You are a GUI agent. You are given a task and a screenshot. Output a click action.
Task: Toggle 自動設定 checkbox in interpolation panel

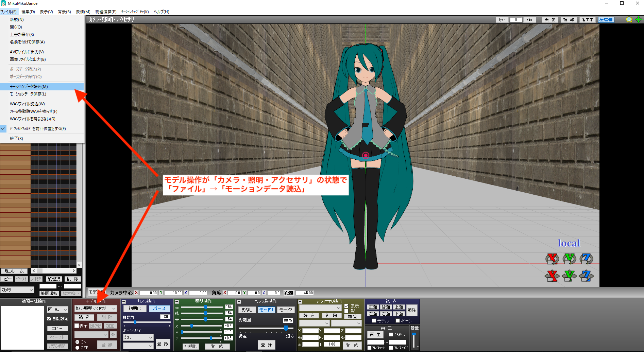49,319
